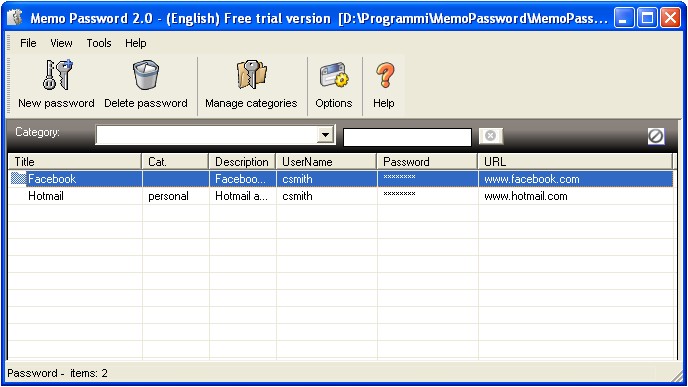This screenshot has height=387, width=688.
Task: Click the Delete password label
Action: (146, 103)
